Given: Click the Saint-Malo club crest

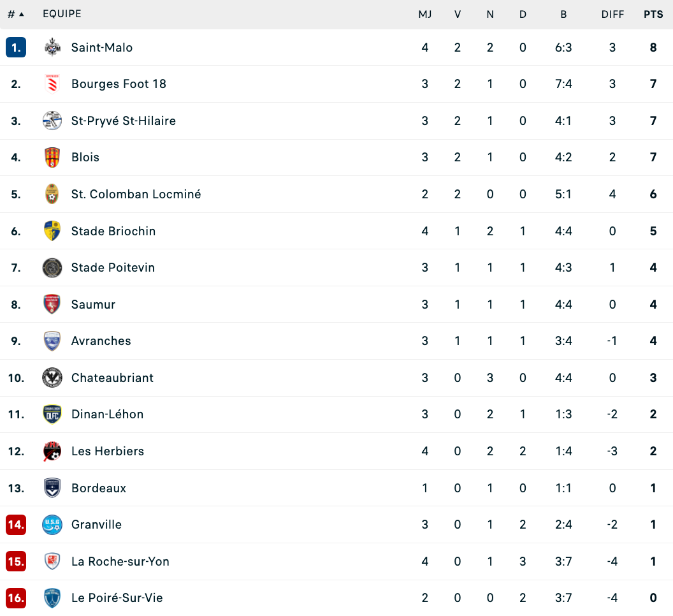Looking at the screenshot, I should point(52,47).
